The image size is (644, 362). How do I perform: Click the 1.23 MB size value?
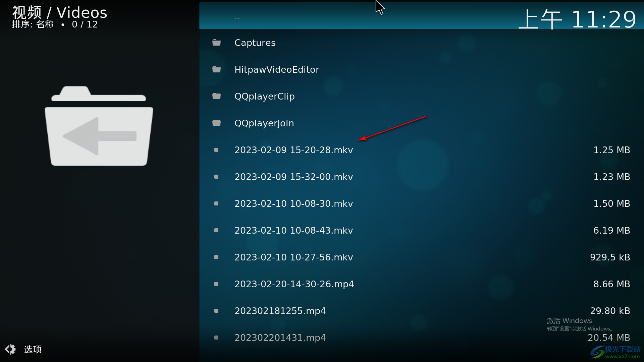coord(611,177)
